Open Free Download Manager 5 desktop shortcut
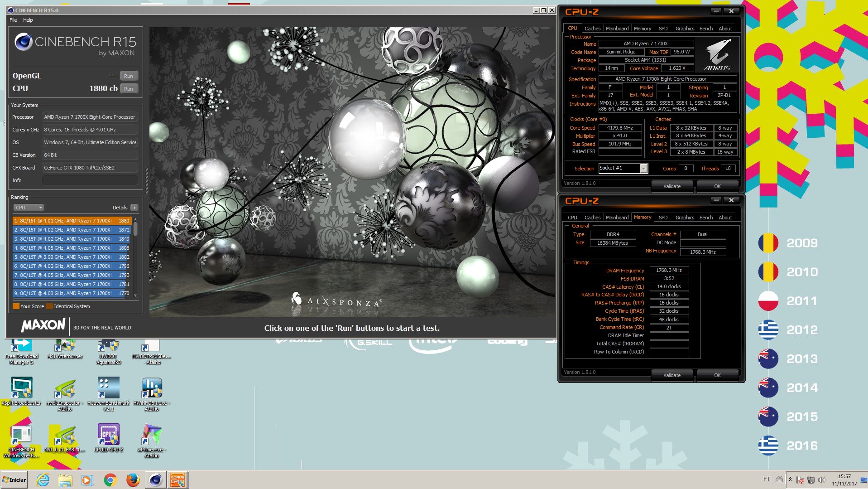This screenshot has height=489, width=868. click(21, 352)
